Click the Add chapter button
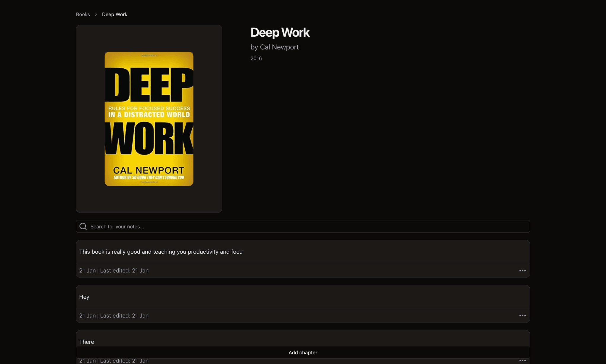The image size is (606, 364). click(303, 352)
